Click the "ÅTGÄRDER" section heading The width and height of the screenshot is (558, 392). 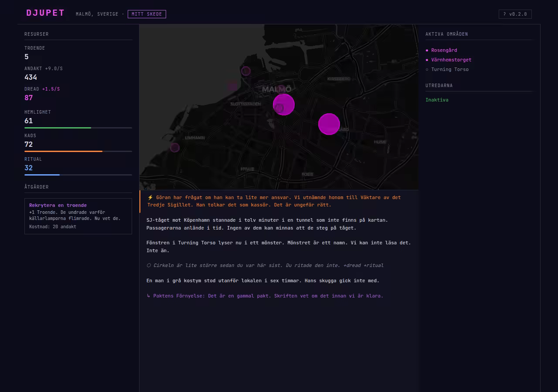[x=37, y=187]
